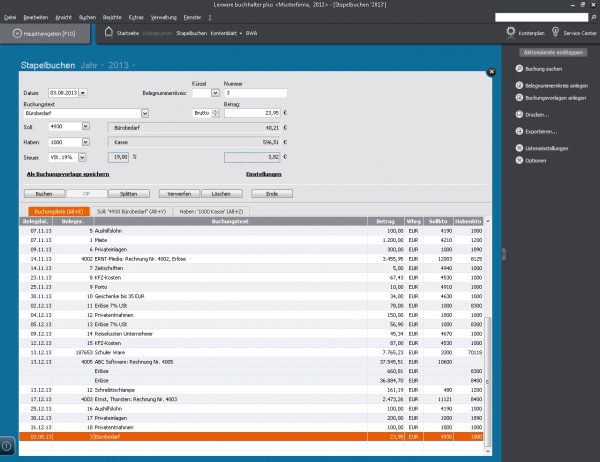600x462 pixels.
Task: Open the Buchen menu
Action: click(87, 17)
